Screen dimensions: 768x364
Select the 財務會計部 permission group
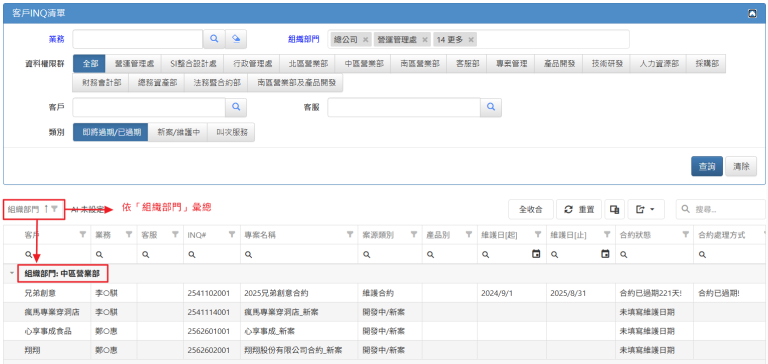point(101,83)
